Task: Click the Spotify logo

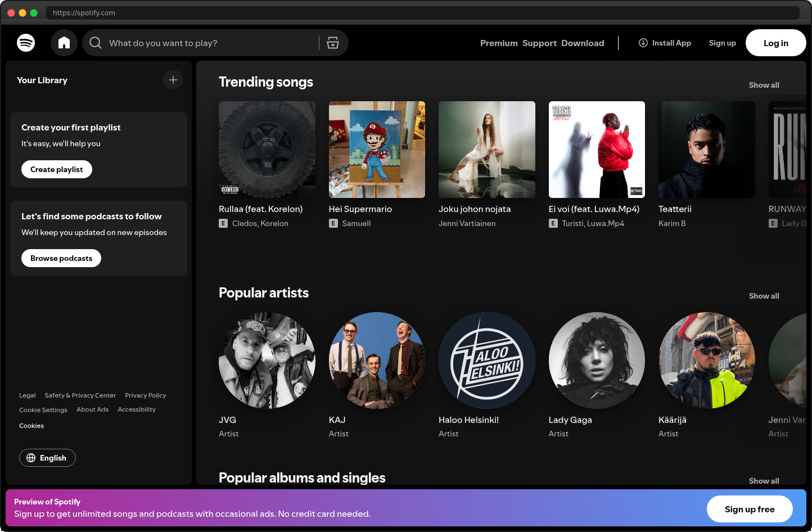Action: [x=26, y=43]
